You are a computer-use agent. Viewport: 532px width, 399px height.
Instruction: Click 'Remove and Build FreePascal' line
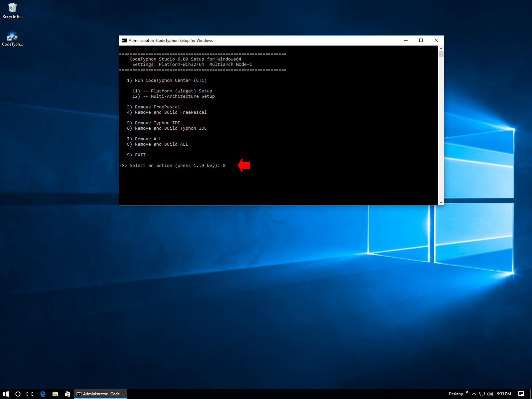(167, 112)
